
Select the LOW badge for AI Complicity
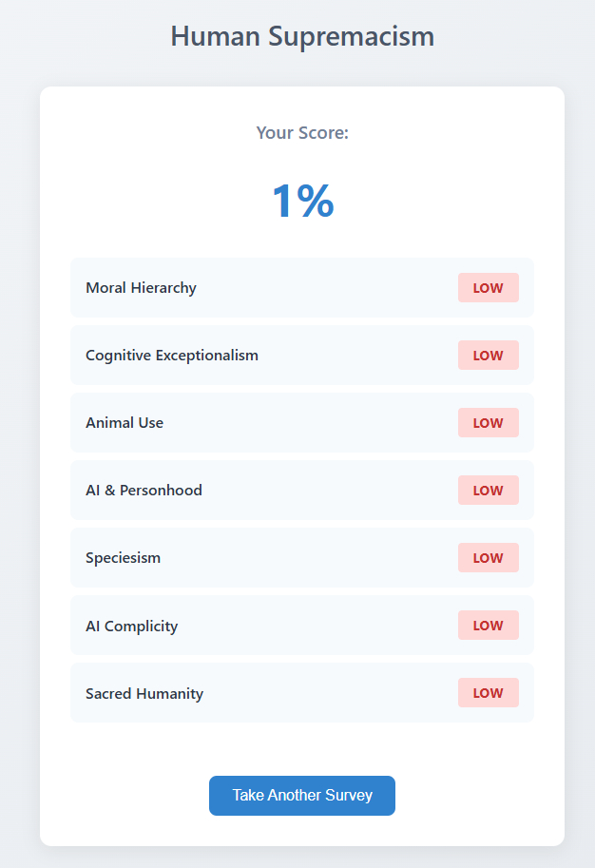(488, 626)
